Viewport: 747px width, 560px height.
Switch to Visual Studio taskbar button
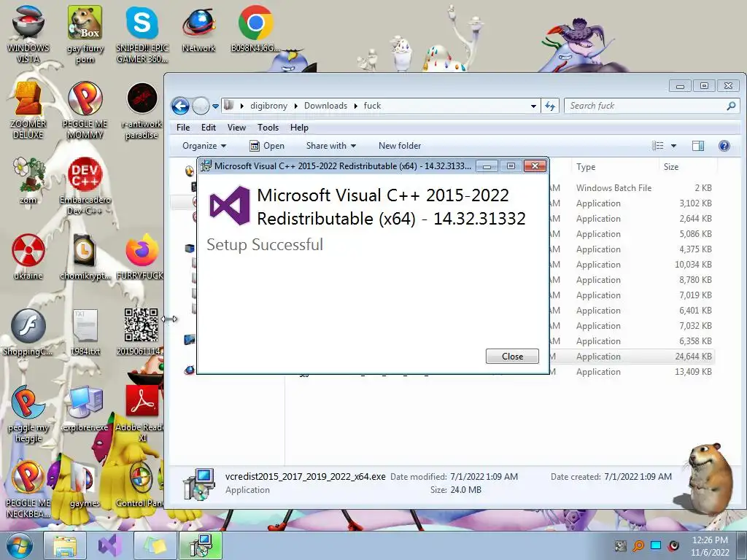[x=110, y=545]
